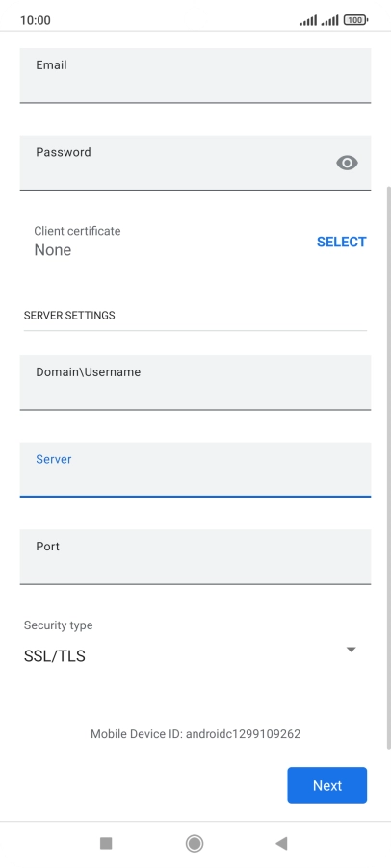Image resolution: width=391 pixels, height=868 pixels.
Task: Tap the battery indicator in status bar
Action: point(355,20)
